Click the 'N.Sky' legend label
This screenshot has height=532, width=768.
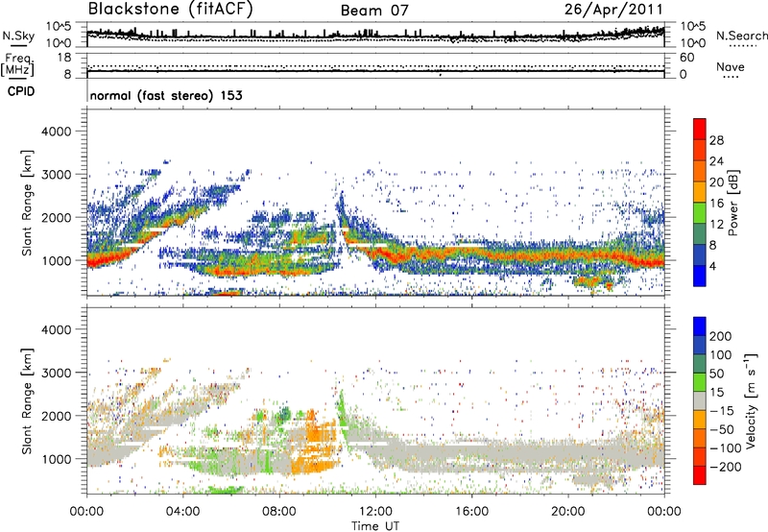coord(18,36)
